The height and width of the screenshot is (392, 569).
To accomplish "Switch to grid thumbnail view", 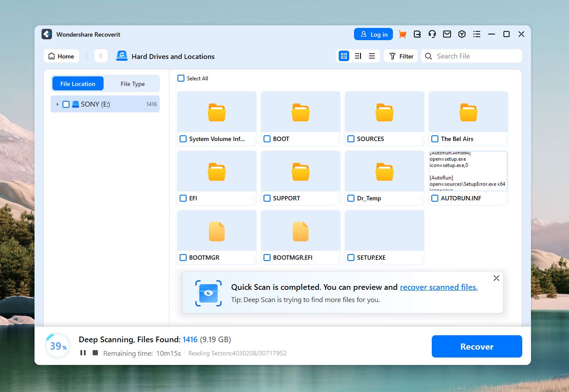I will click(x=344, y=56).
